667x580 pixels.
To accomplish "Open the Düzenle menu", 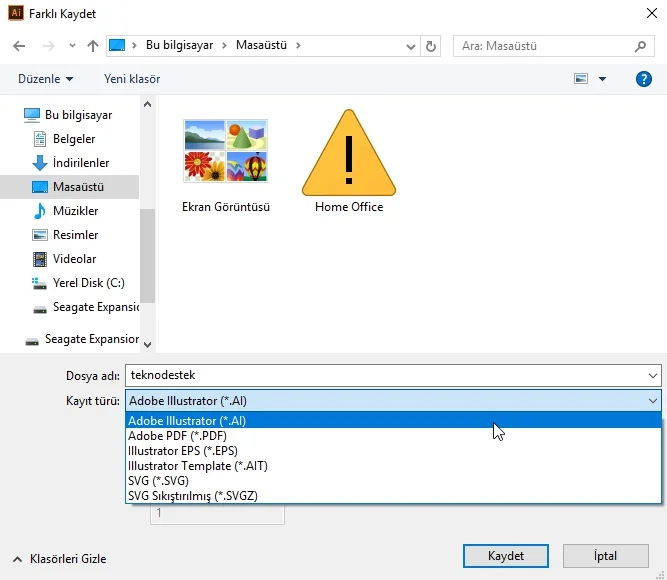I will 46,79.
